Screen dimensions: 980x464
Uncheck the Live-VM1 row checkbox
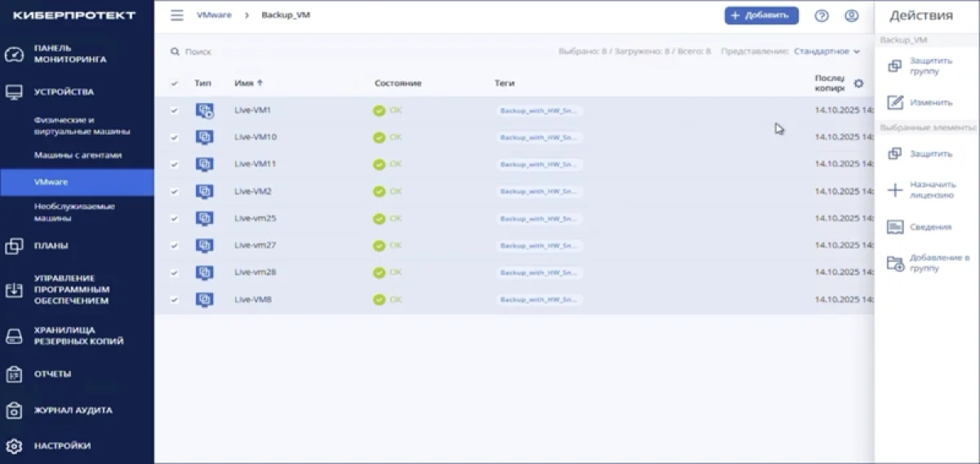click(x=174, y=111)
